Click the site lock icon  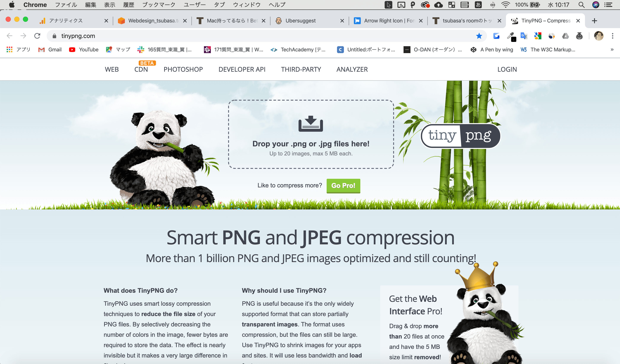pos(54,36)
